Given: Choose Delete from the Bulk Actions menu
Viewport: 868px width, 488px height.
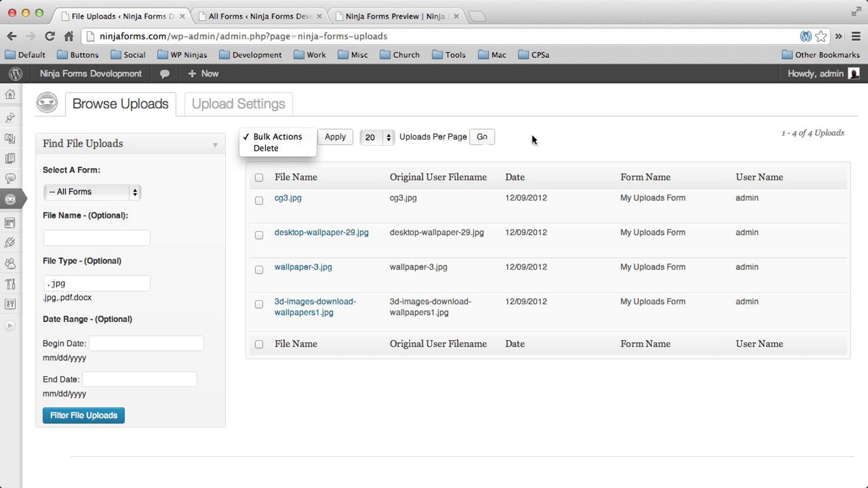Looking at the screenshot, I should [x=266, y=148].
